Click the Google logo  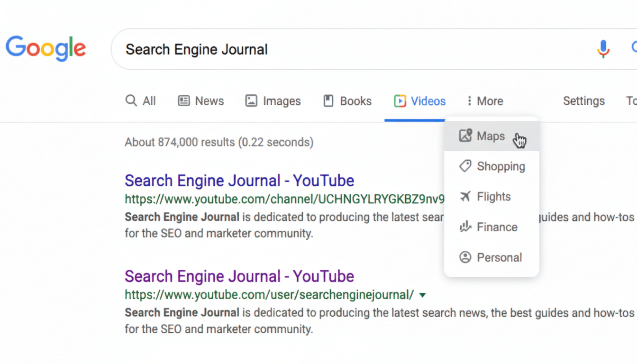coord(45,48)
